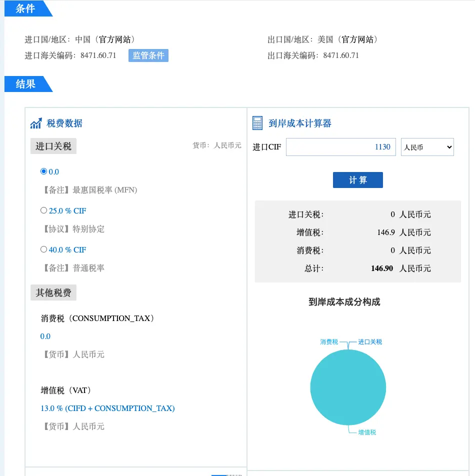Click the 消费税 pie chart label
475x476 pixels.
(x=329, y=342)
